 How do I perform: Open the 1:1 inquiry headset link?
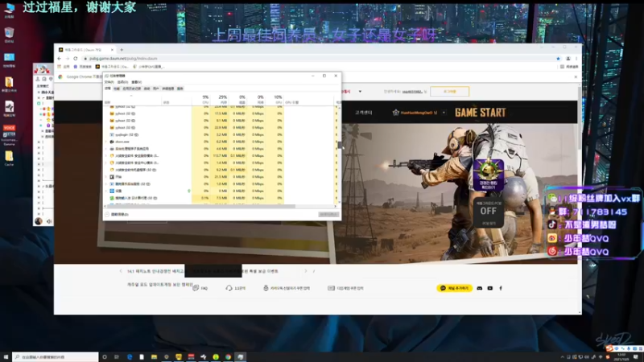click(x=235, y=288)
